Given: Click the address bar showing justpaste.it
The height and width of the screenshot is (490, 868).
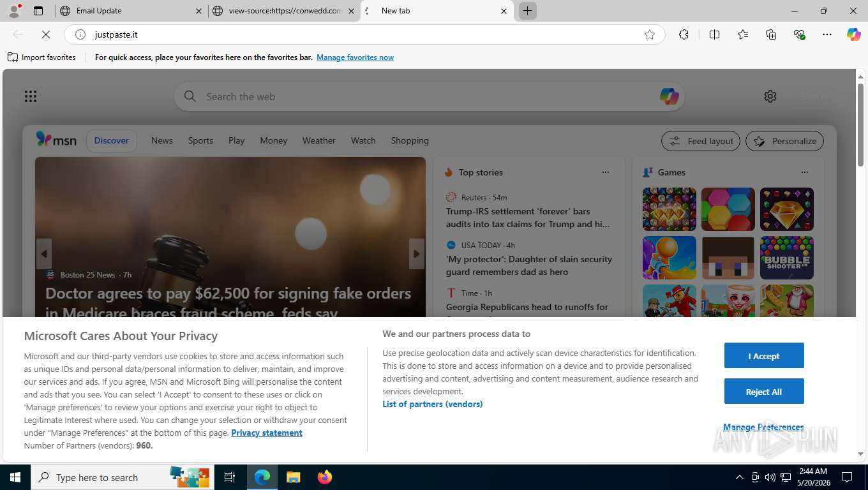Looking at the screenshot, I should pyautogui.click(x=364, y=34).
